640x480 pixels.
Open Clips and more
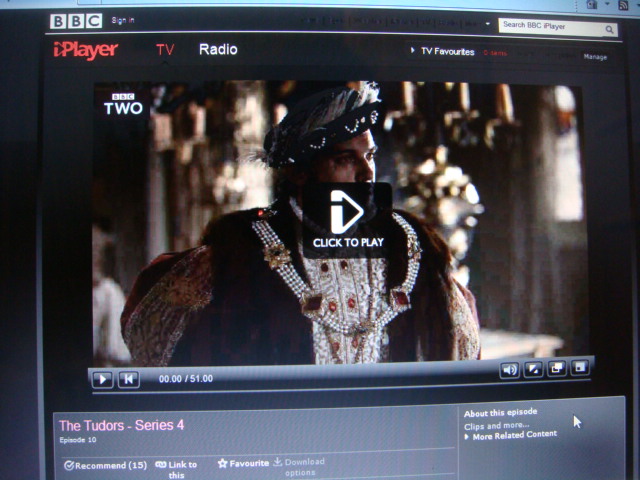(496, 426)
